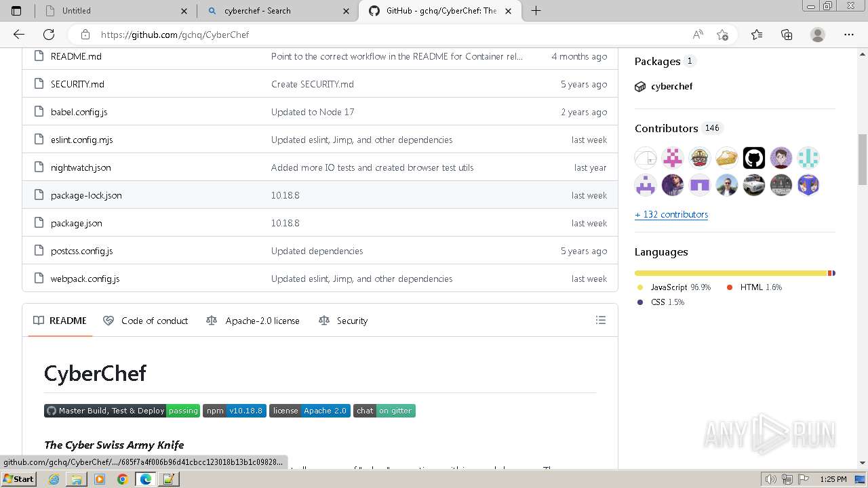Open postcss.config.js file
The width and height of the screenshot is (868, 488).
tap(81, 251)
